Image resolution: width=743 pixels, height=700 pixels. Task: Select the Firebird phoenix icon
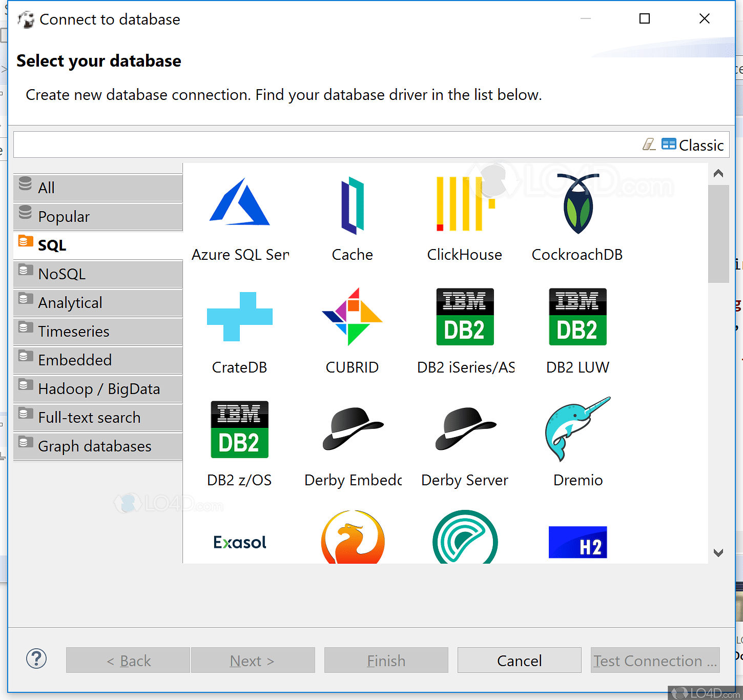tap(353, 537)
